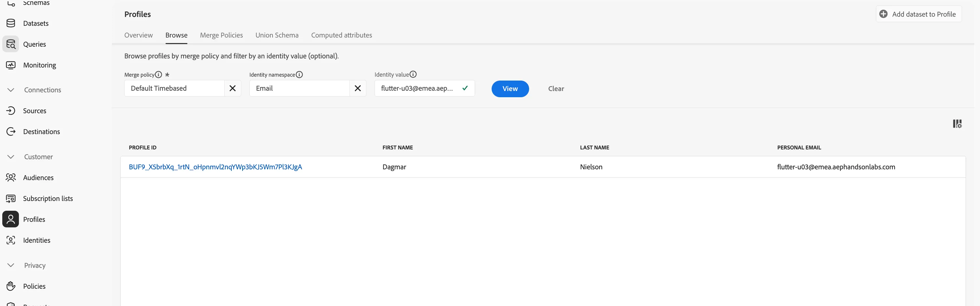Open the Queries sidebar icon
Viewport: 980px width, 306px height.
pos(11,44)
